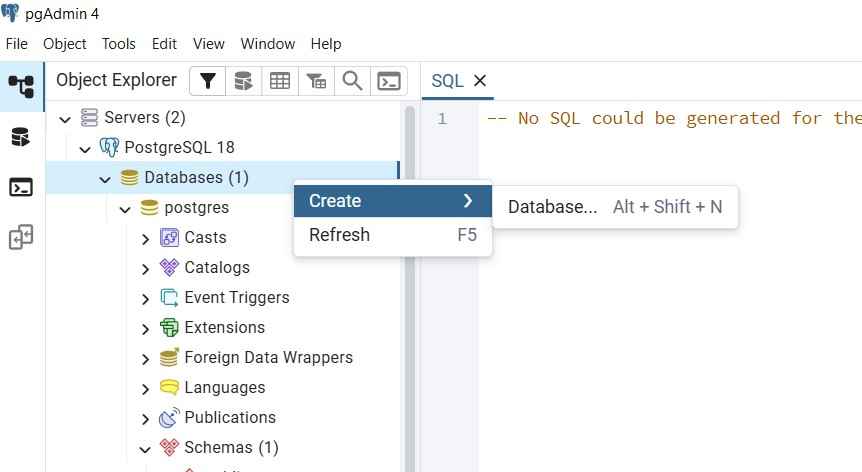Select the Languages label
The height and width of the screenshot is (472, 862).
pos(224,387)
